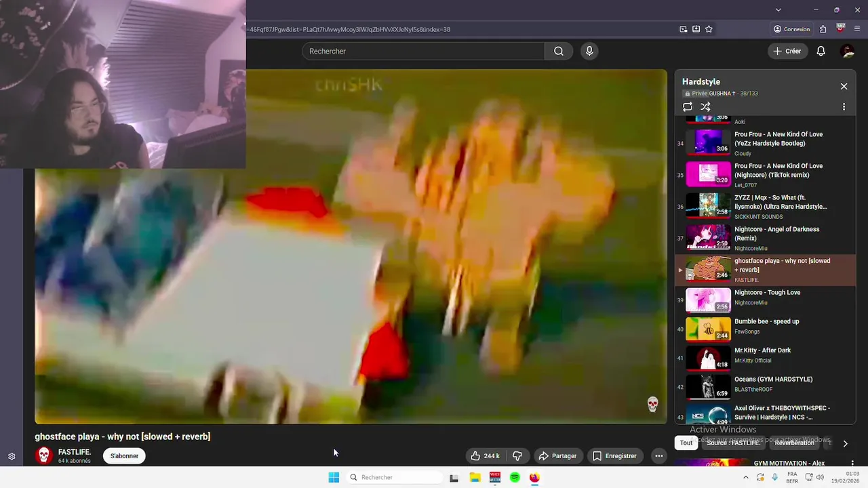This screenshot has height=488, width=868.
Task: Show more filter chips with right arrow
Action: point(845,443)
